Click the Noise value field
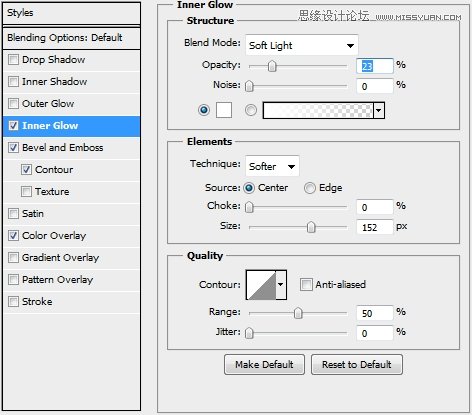 point(375,86)
